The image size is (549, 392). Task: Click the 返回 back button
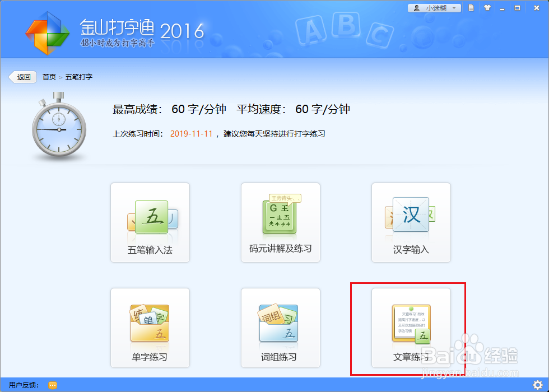23,77
